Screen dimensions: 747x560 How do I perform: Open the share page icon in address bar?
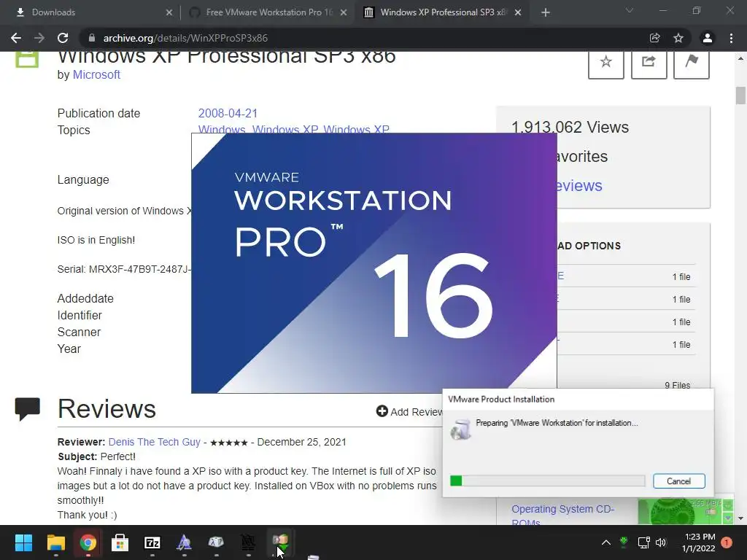click(x=654, y=38)
